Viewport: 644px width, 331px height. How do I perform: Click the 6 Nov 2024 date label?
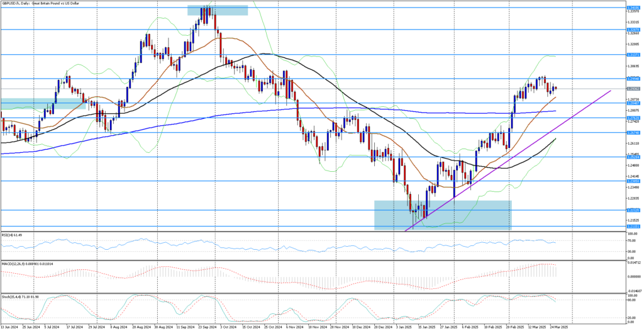pos(293,327)
